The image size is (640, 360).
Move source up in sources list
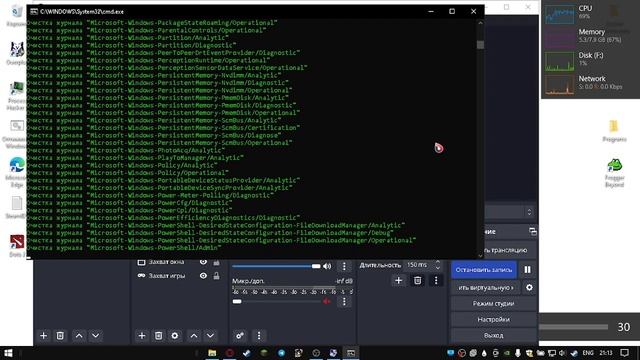[194, 336]
